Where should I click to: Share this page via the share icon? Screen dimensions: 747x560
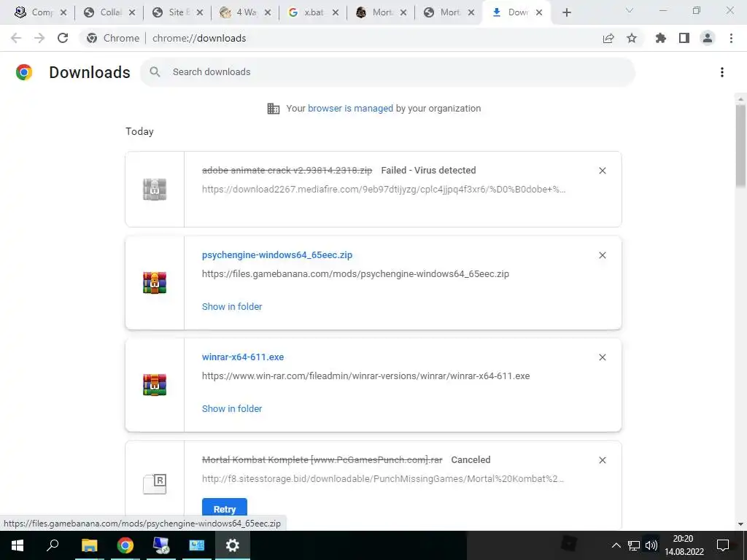pyautogui.click(x=608, y=38)
